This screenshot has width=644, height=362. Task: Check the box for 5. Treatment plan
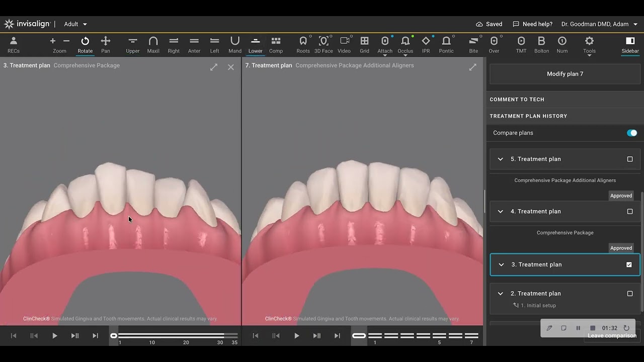point(630,159)
